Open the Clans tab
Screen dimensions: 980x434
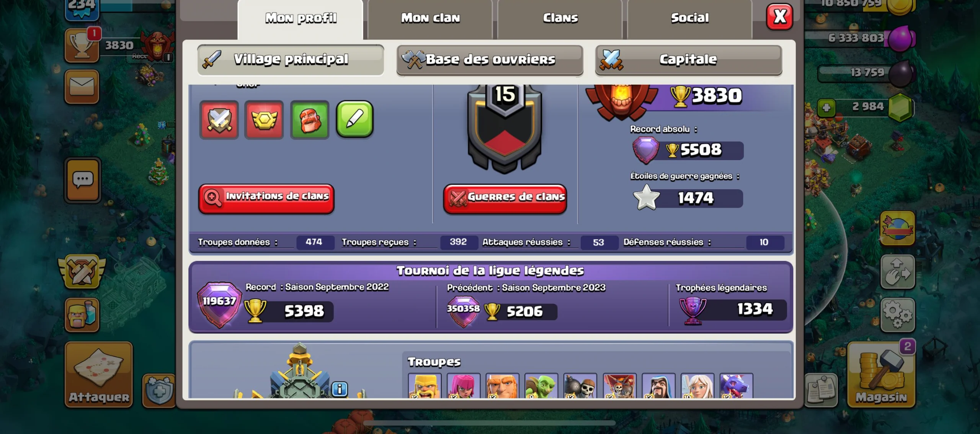[x=560, y=18]
